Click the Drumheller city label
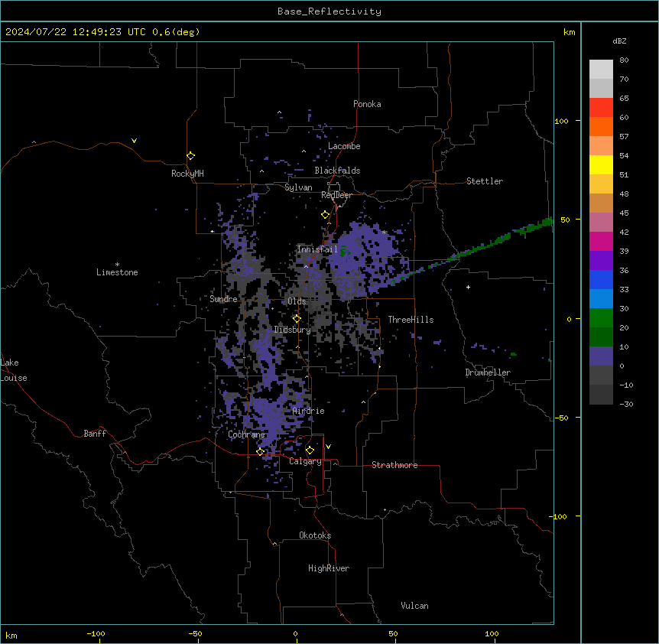Viewport: 659px width, 644px height. (488, 372)
